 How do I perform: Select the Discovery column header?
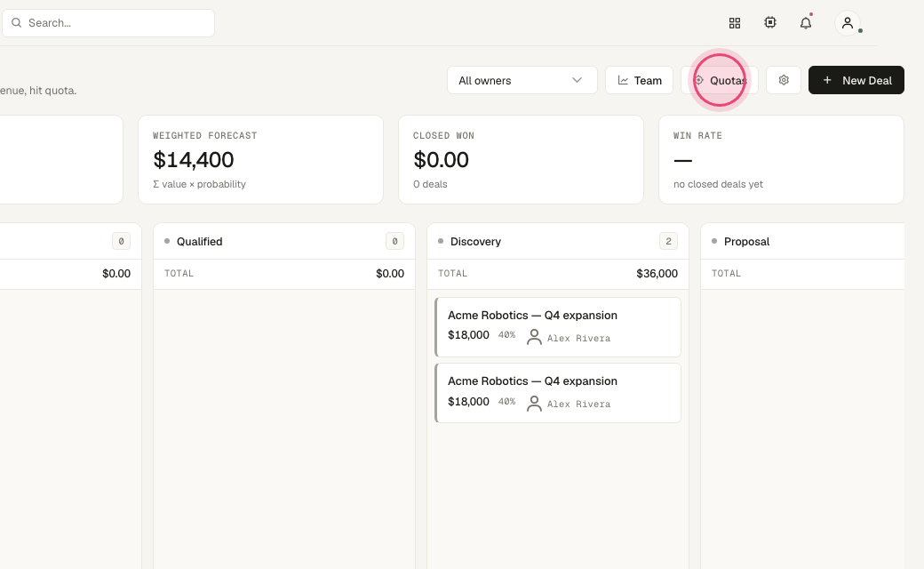558,241
